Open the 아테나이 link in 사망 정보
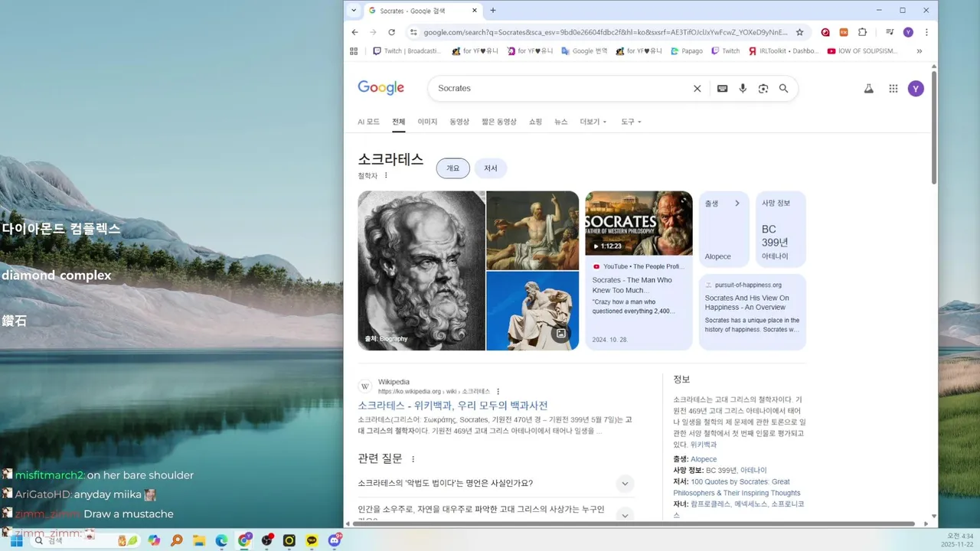980x551 pixels. pos(753,470)
